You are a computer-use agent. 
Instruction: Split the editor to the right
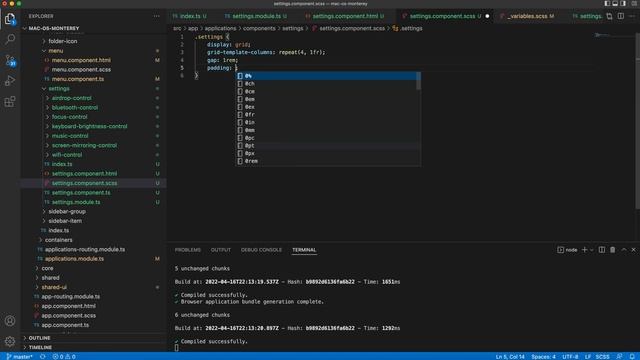click(620, 16)
